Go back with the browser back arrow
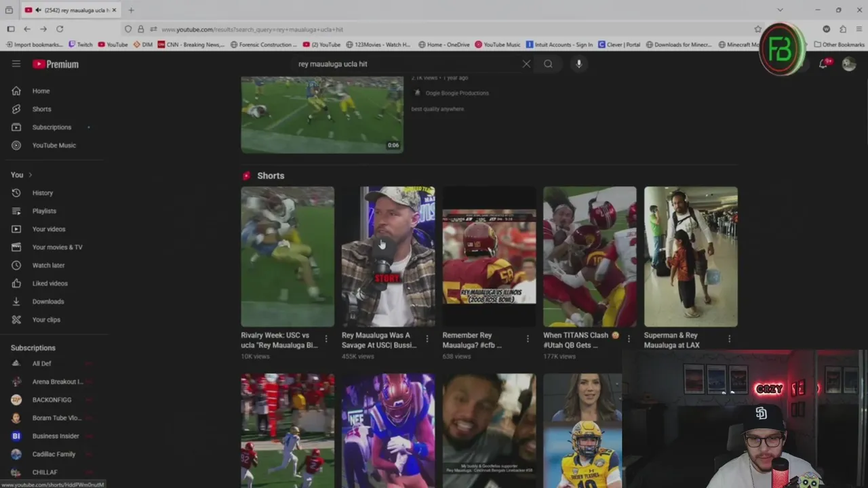The image size is (868, 488). (27, 29)
